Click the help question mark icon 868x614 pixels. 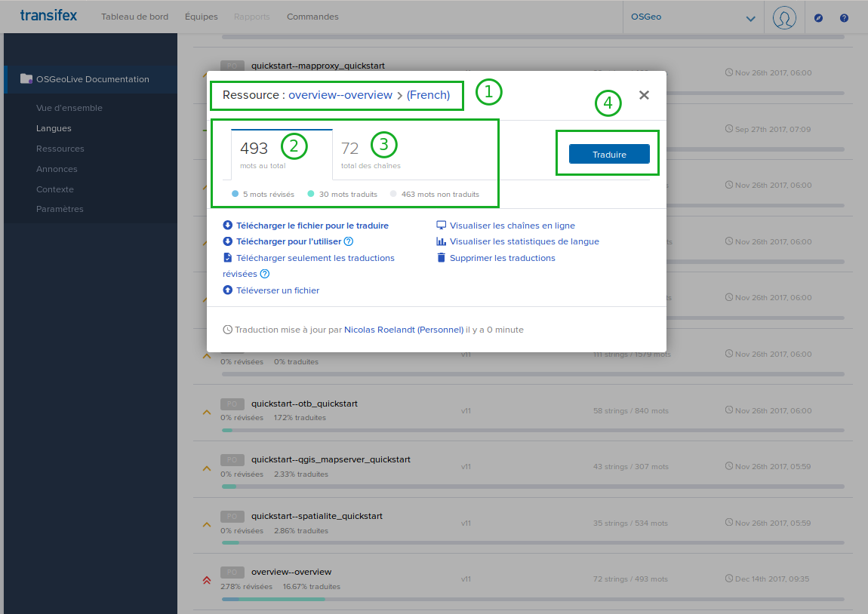point(844,17)
